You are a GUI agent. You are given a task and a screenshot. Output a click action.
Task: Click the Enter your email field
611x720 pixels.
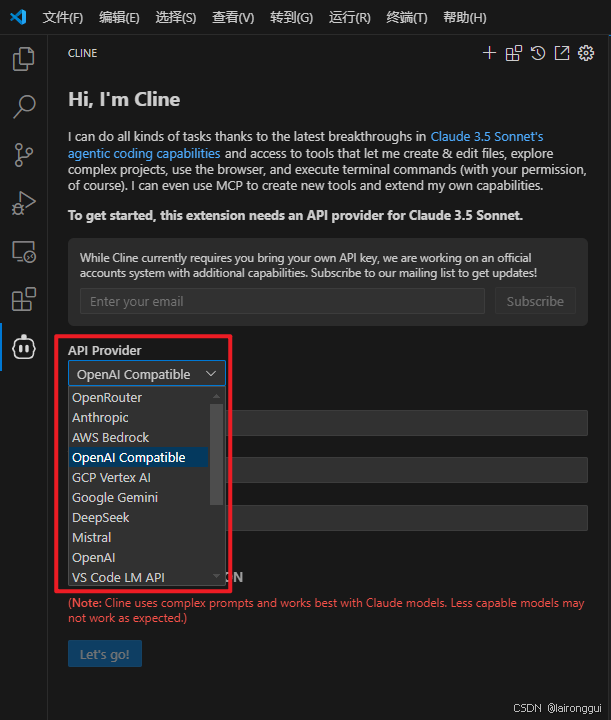click(282, 301)
